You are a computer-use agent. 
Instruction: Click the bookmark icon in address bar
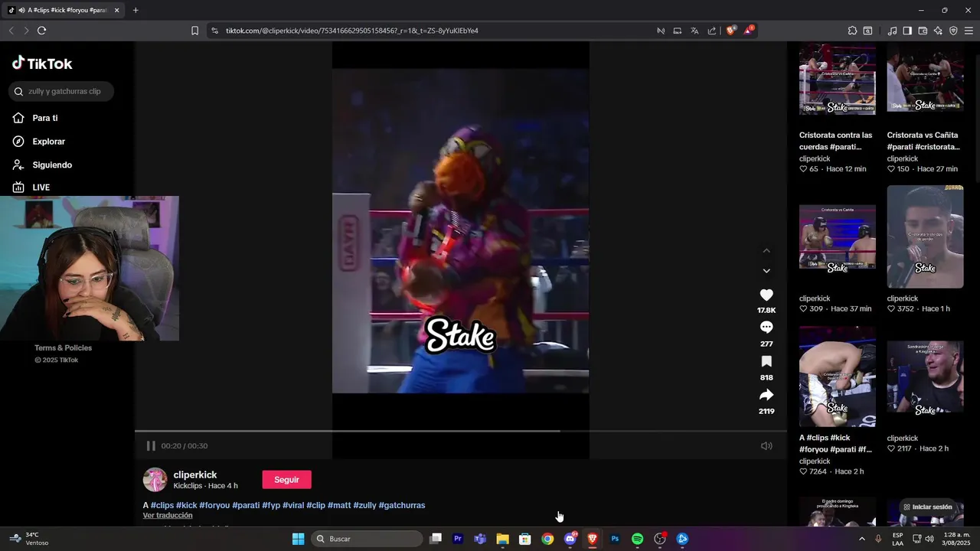[194, 31]
